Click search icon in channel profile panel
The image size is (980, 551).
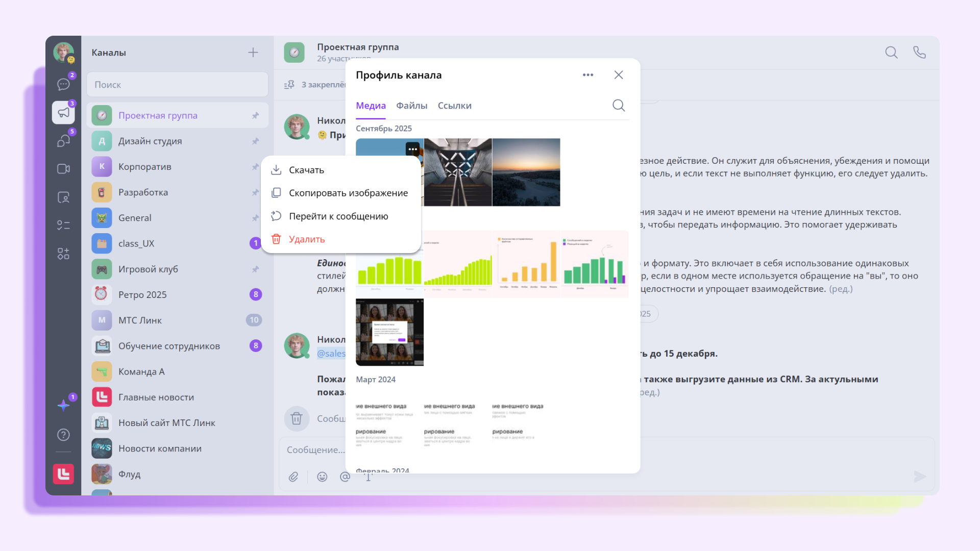pyautogui.click(x=618, y=106)
